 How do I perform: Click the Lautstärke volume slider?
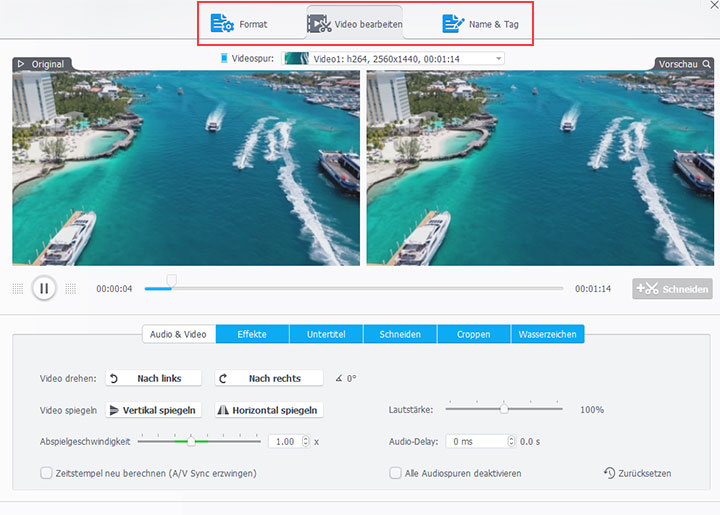tap(504, 409)
